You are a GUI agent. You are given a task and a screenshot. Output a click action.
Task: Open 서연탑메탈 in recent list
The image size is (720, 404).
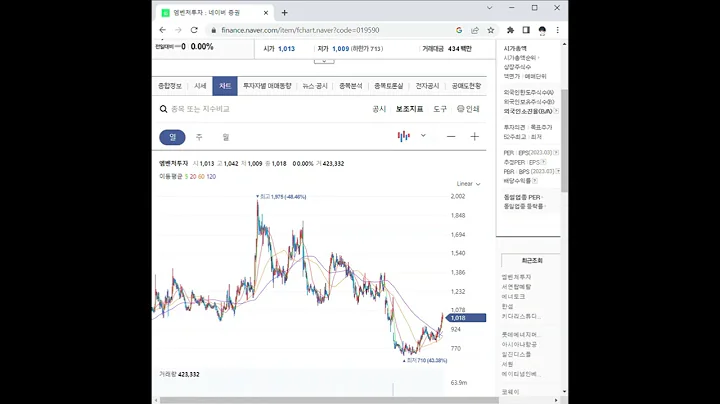(x=516, y=287)
